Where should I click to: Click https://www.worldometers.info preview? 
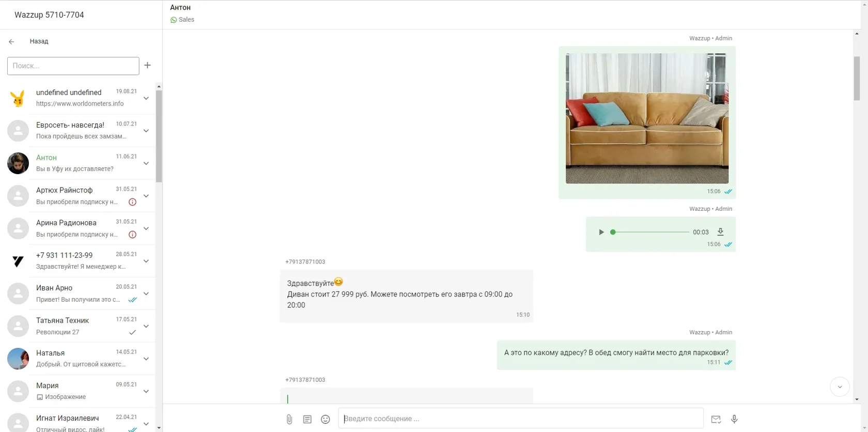[x=80, y=104]
